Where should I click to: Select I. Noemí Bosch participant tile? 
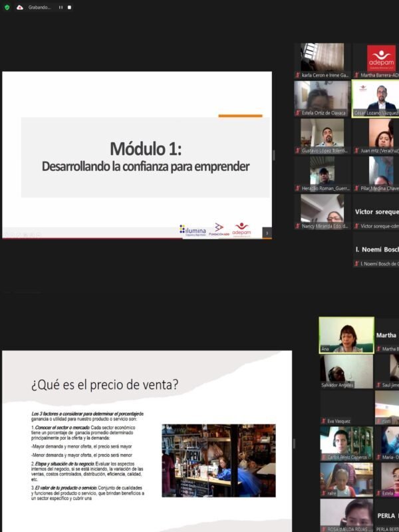(376, 249)
